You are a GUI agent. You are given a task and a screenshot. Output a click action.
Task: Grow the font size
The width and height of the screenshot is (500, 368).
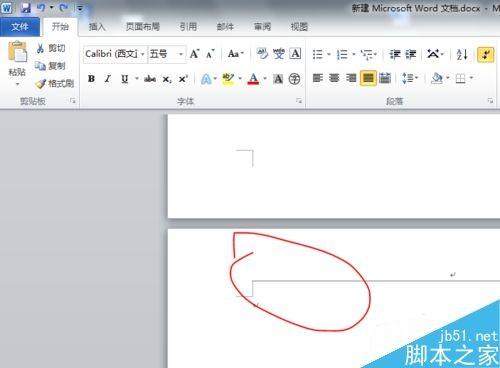tap(195, 54)
